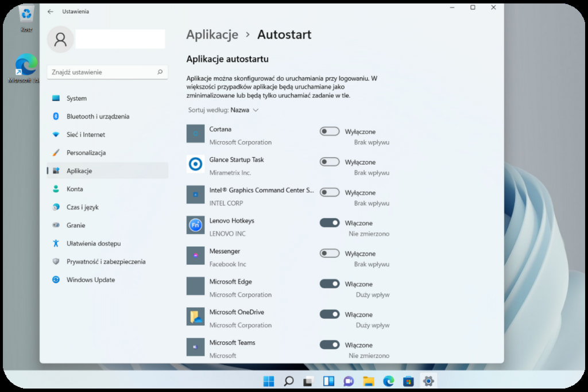Go back using the arrow in Ustawienia
Screen dimensions: 588x392
[51, 11]
